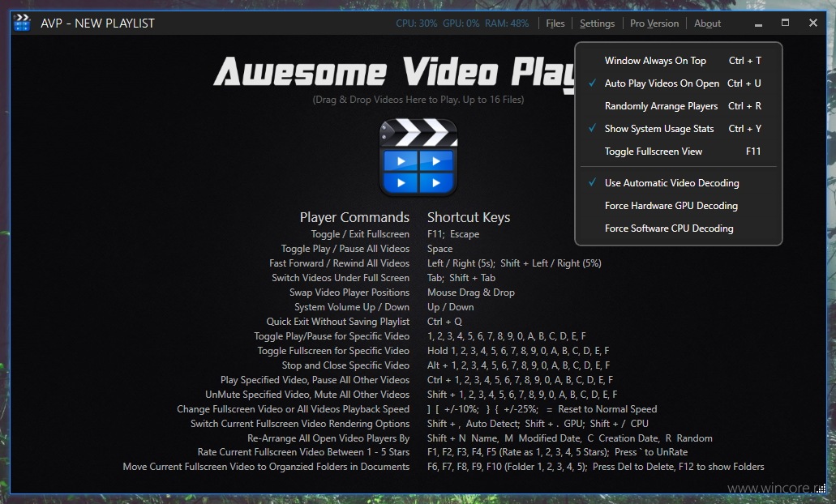Click System Volume Up / Down text
Screen dimensions: 836x504
[352, 307]
